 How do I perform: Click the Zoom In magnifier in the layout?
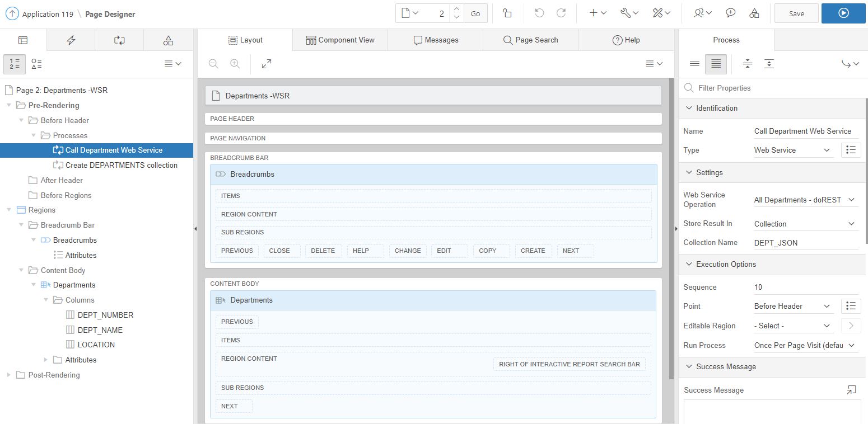235,64
